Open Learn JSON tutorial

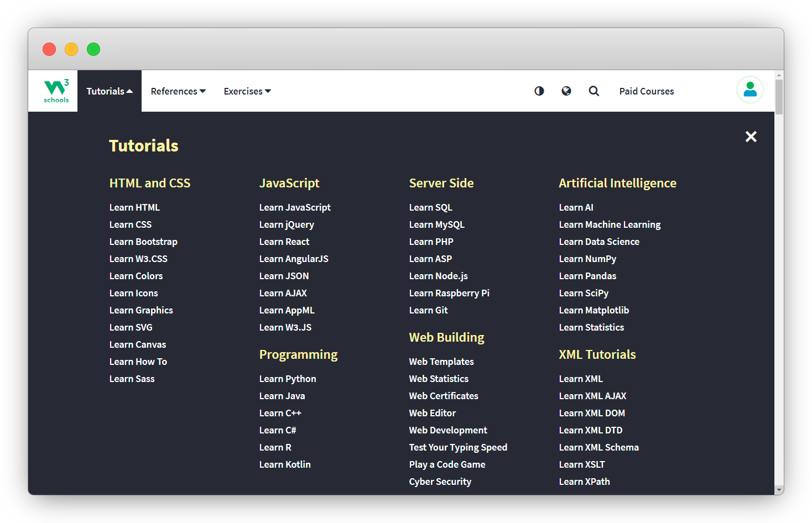click(284, 276)
